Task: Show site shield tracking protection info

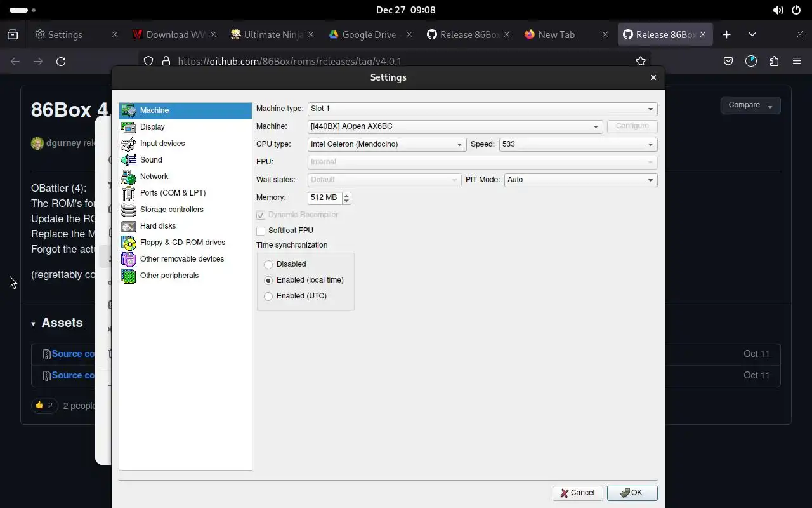Action: 148,62
